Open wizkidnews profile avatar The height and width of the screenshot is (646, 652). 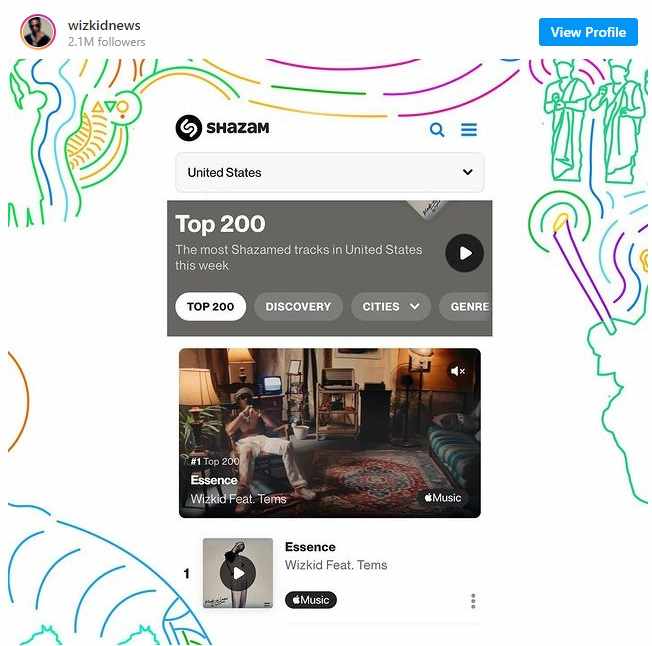pos(38,32)
